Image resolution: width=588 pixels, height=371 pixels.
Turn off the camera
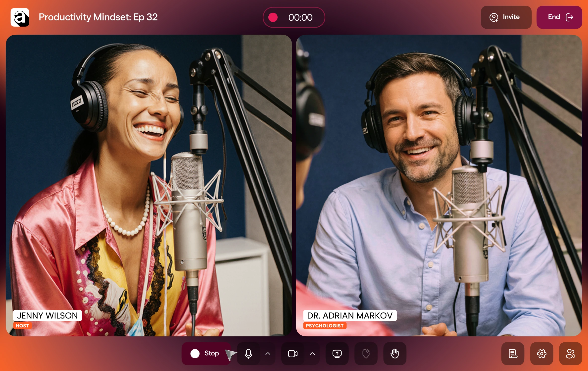(x=293, y=353)
